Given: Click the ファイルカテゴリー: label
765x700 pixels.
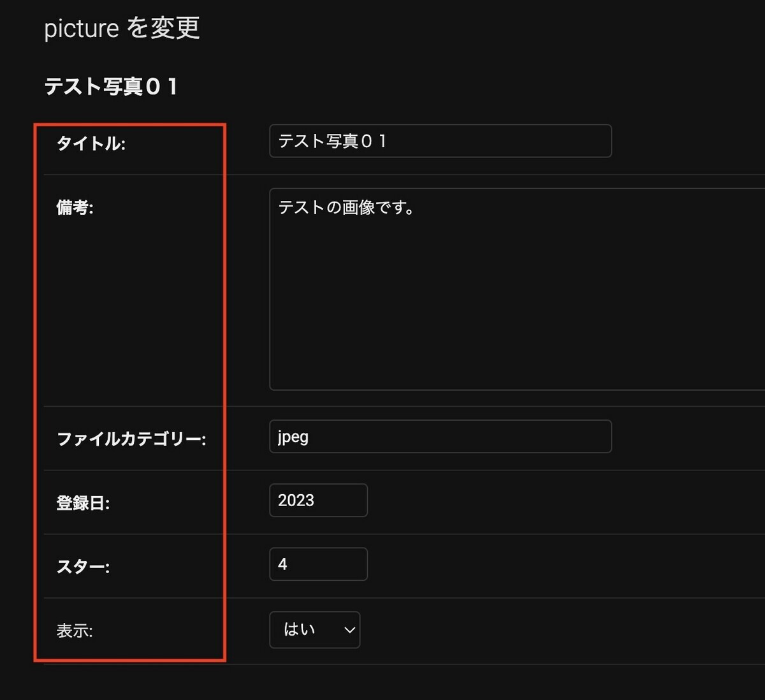Looking at the screenshot, I should [x=131, y=439].
